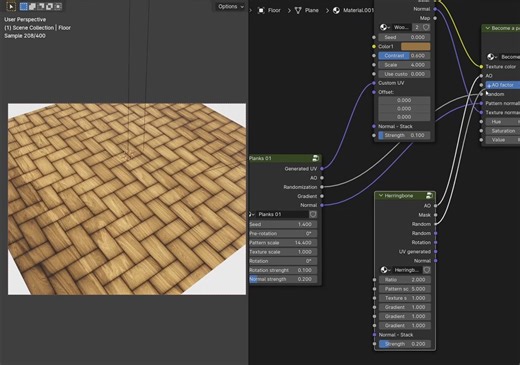Edit the Rotation strenght 0.100 field
Image resolution: width=520 pixels, height=365 pixels.
pos(283,270)
